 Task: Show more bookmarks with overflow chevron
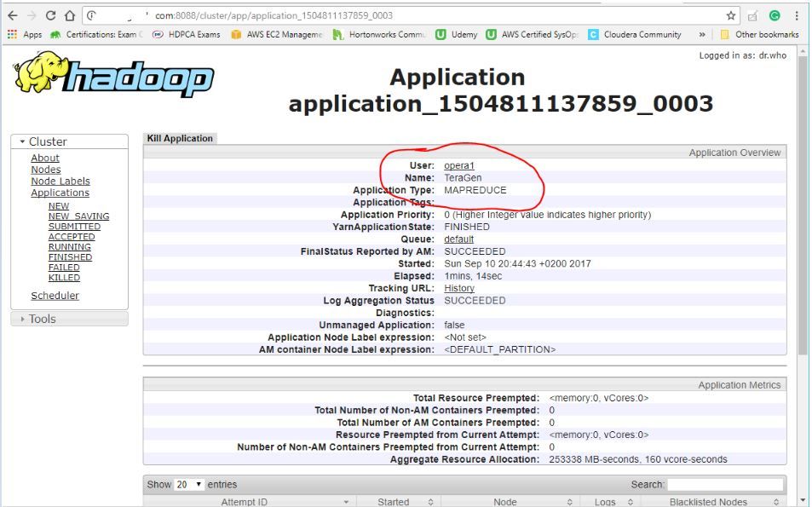point(702,35)
